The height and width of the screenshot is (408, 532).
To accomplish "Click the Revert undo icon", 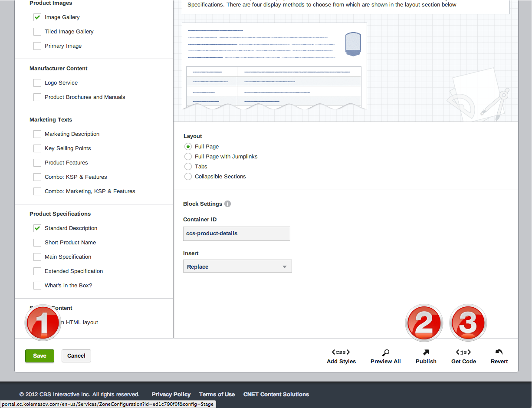I will (x=499, y=352).
